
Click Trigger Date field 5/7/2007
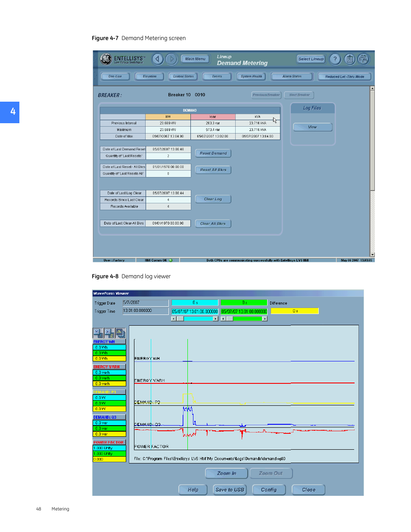point(146,303)
